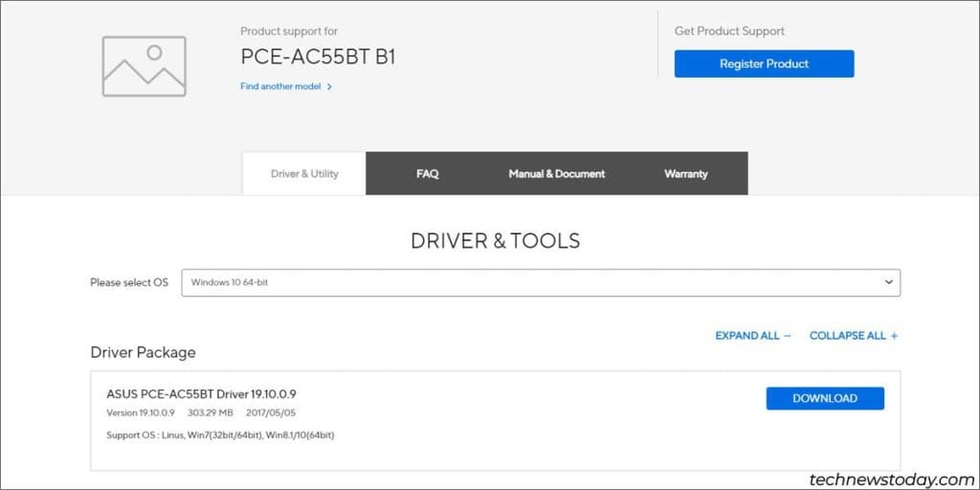Click the Driver Package heading
The image size is (980, 490).
point(144,352)
